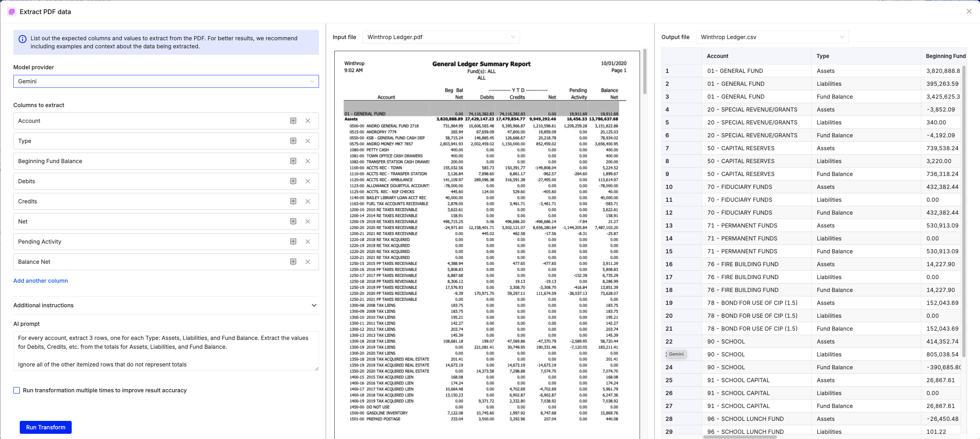Close the Extract PDF data dialog

coord(969,12)
